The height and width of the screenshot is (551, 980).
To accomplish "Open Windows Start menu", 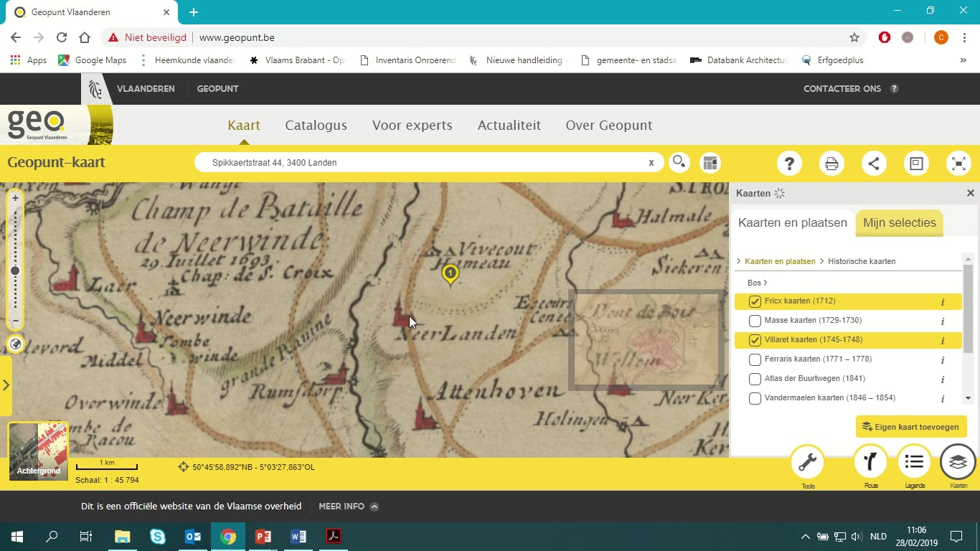I will pyautogui.click(x=17, y=537).
